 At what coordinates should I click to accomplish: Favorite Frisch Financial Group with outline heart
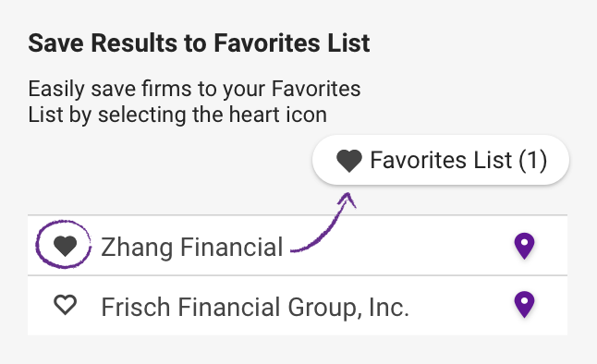[x=65, y=305]
